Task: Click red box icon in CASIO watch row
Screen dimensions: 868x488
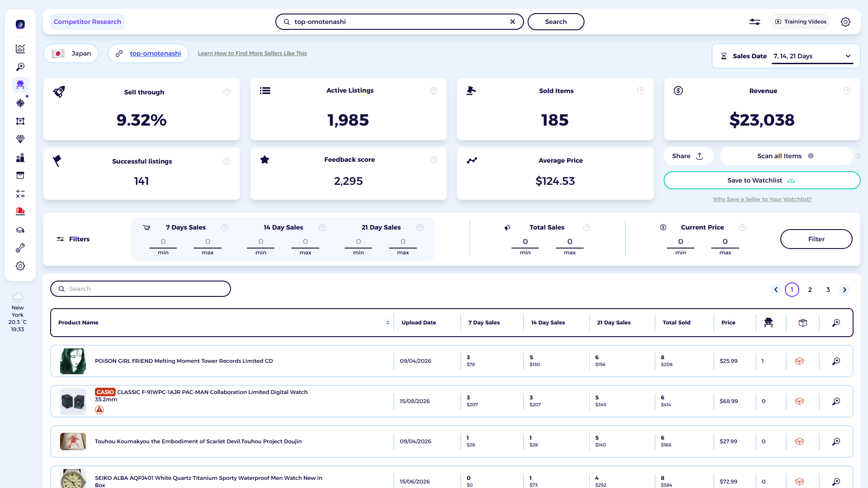Action: click(799, 401)
